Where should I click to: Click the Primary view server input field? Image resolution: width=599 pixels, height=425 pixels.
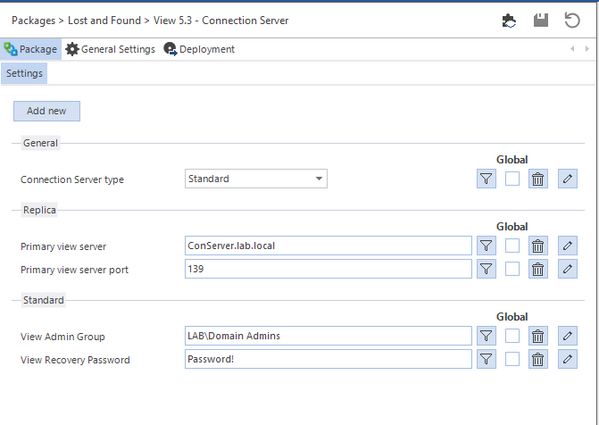tap(328, 246)
